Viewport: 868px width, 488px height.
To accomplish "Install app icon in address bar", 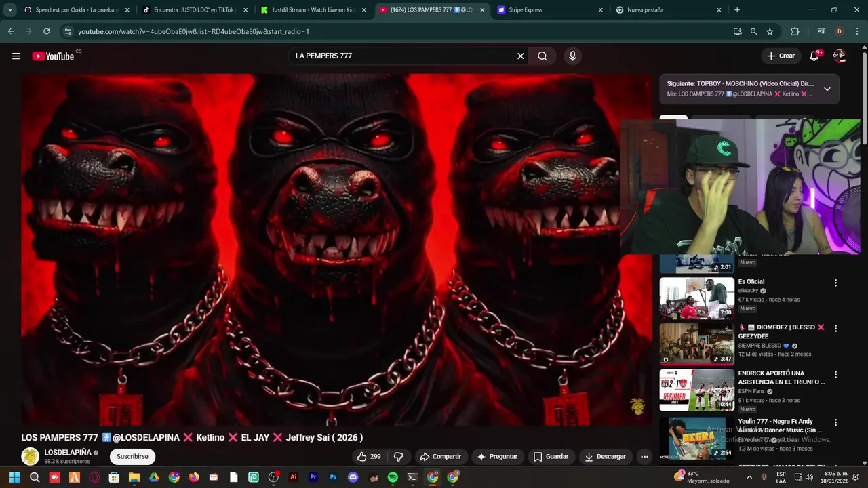I will (737, 31).
